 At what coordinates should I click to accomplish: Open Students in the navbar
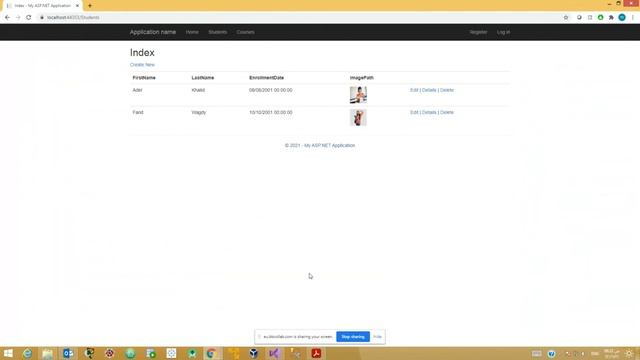pyautogui.click(x=218, y=32)
